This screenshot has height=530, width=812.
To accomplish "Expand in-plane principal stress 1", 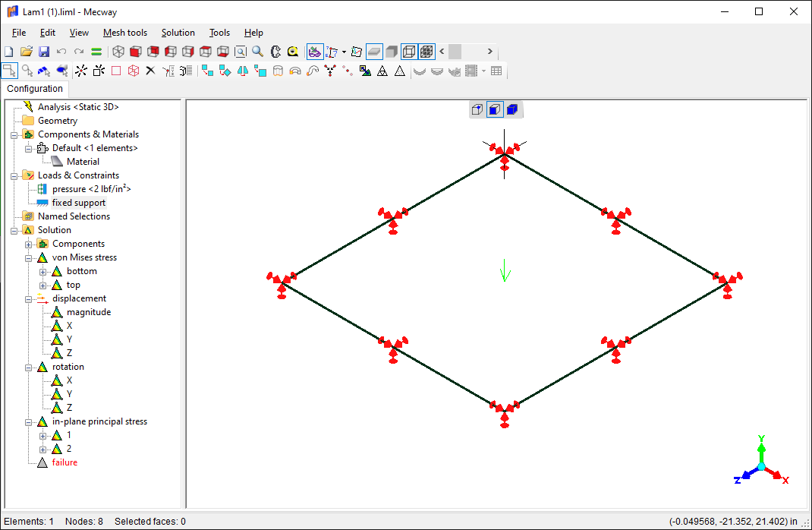I will [43, 436].
